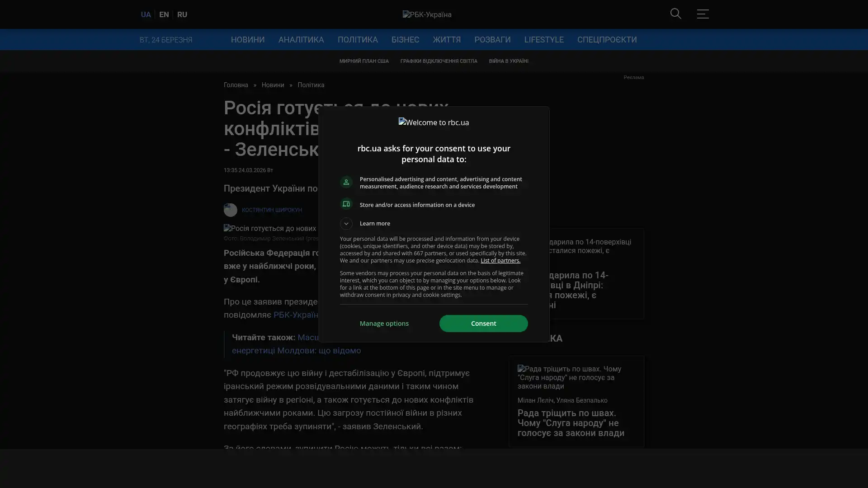This screenshot has width=868, height=488.
Task: Click the Політика breadcrumb link
Action: (x=311, y=85)
